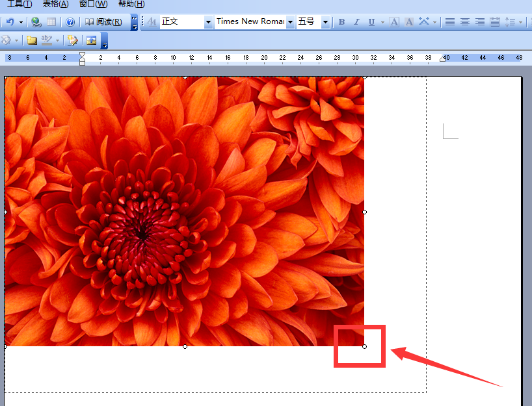Click the Undo arrow icon

(x=10, y=22)
